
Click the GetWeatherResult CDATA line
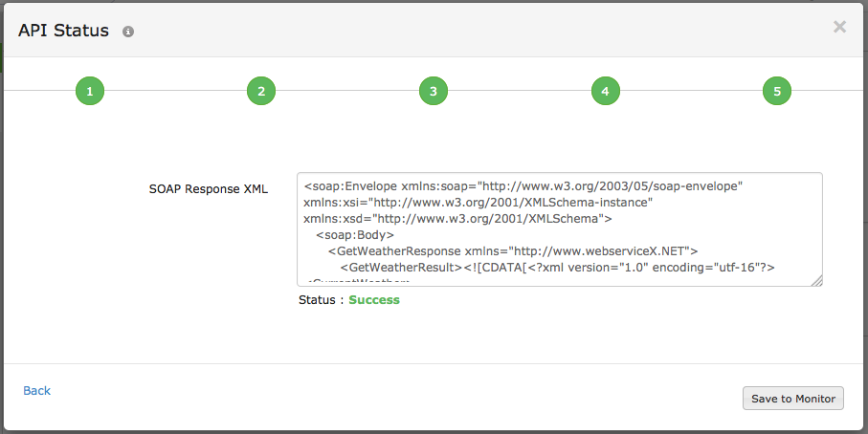[563, 268]
